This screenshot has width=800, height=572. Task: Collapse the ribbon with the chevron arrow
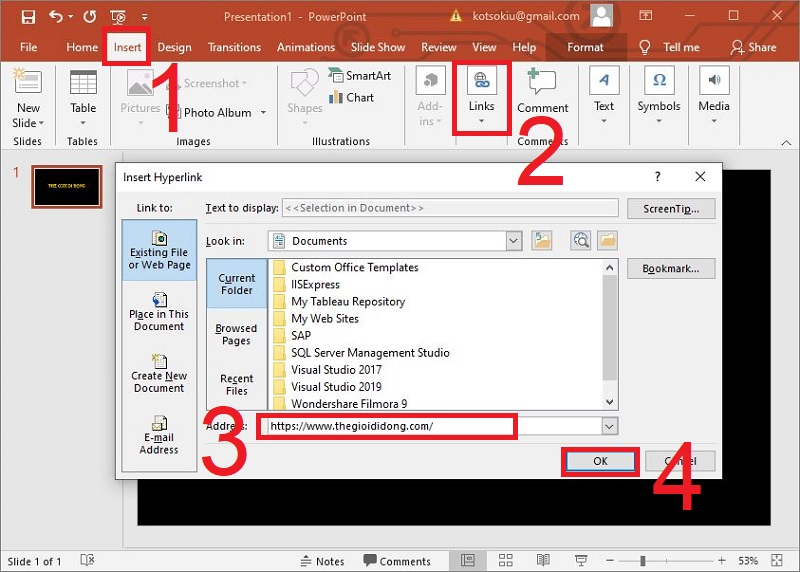pos(786,143)
